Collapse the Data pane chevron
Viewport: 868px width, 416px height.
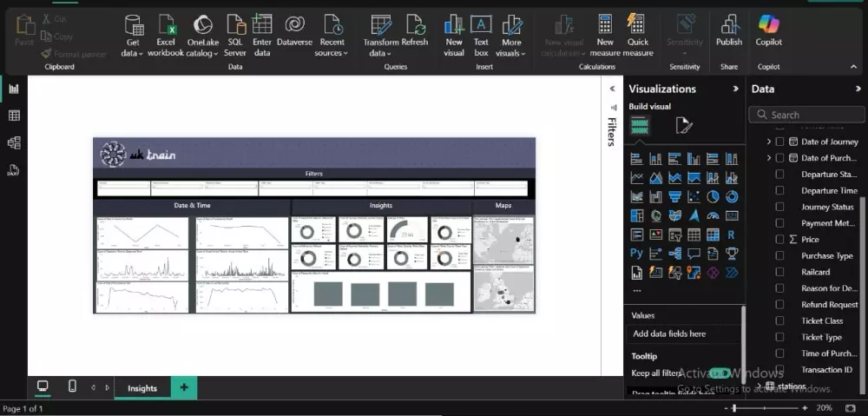[858, 89]
